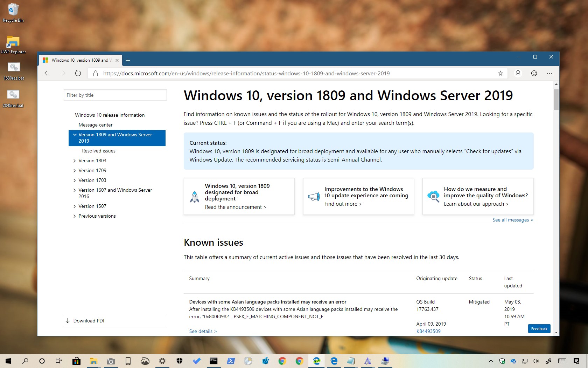Open Cortana circle on the taskbar

tap(42, 361)
